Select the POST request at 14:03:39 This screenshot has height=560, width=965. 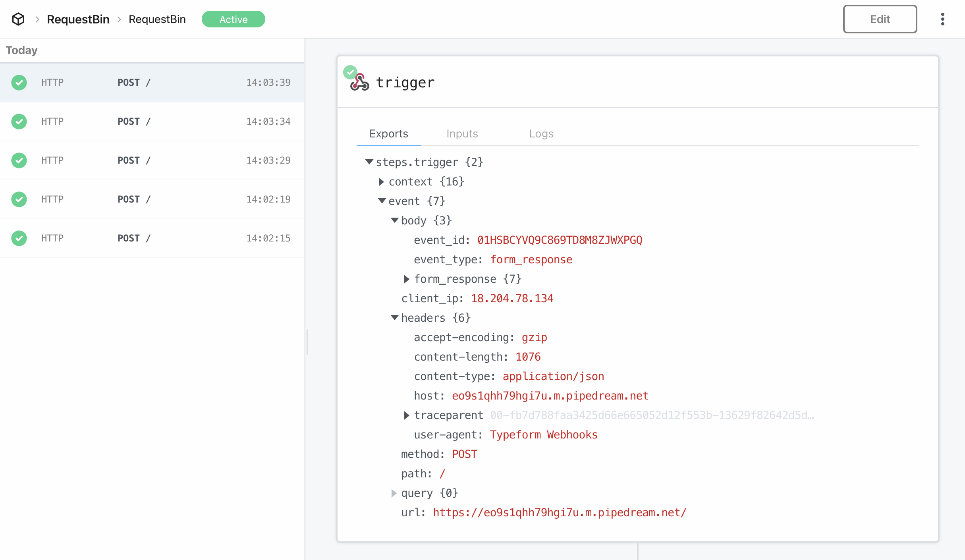152,83
